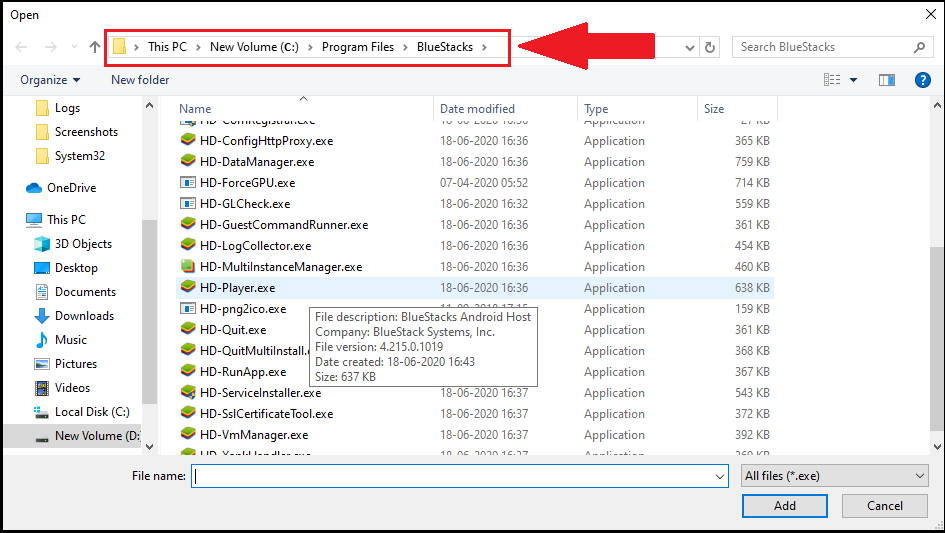Screen dimensions: 945x533
Task: Open the Organize menu
Action: tap(50, 80)
